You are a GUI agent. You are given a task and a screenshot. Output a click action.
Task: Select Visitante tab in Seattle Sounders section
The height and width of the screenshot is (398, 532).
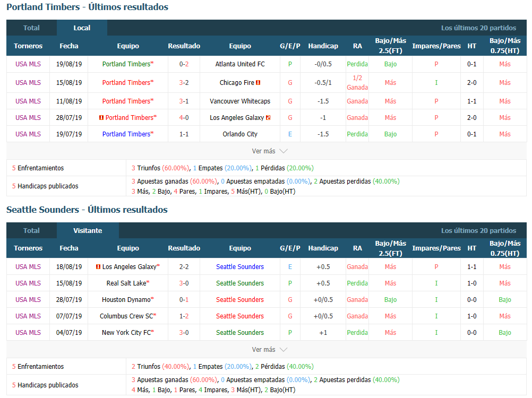[x=88, y=230]
